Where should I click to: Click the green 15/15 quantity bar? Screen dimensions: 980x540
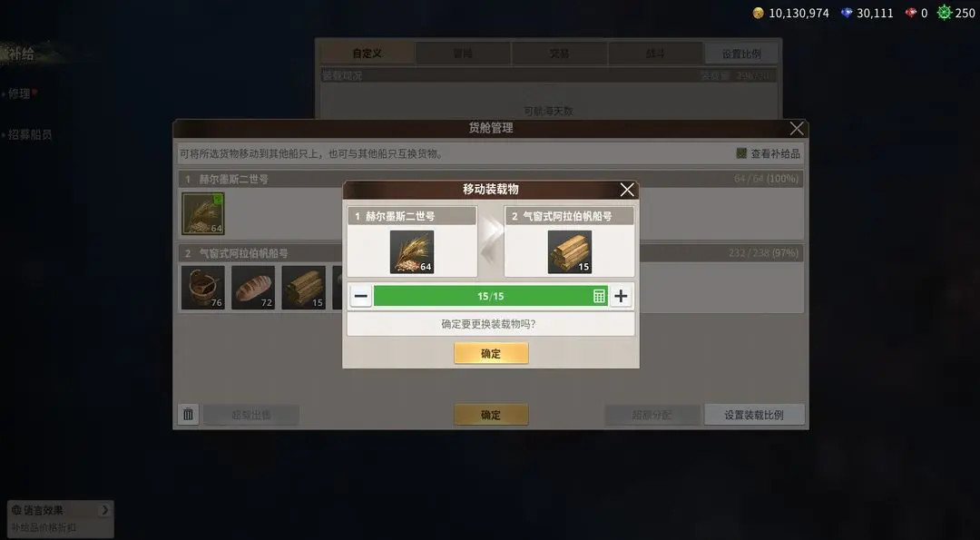(x=491, y=296)
